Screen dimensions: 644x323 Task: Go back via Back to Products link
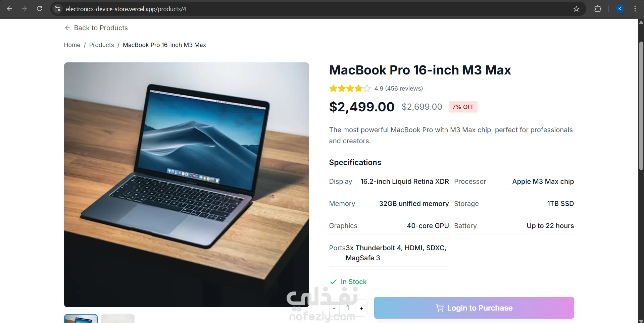tap(96, 28)
